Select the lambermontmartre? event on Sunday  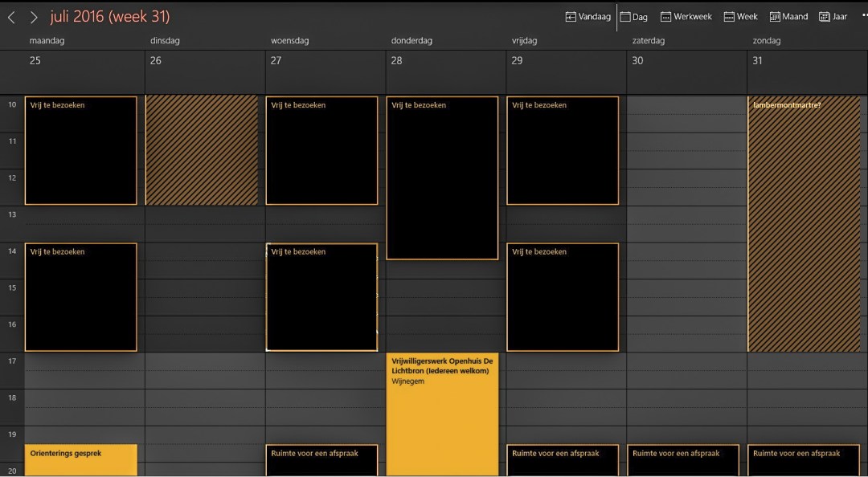tap(804, 225)
